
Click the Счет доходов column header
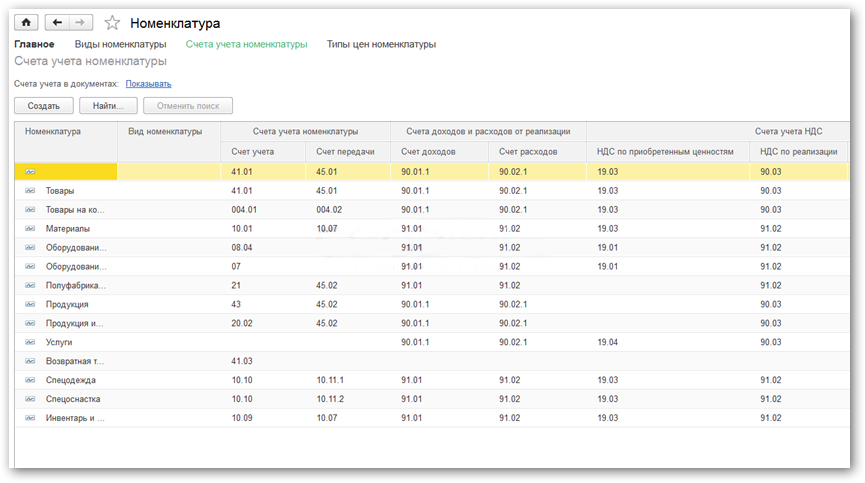(x=428, y=152)
